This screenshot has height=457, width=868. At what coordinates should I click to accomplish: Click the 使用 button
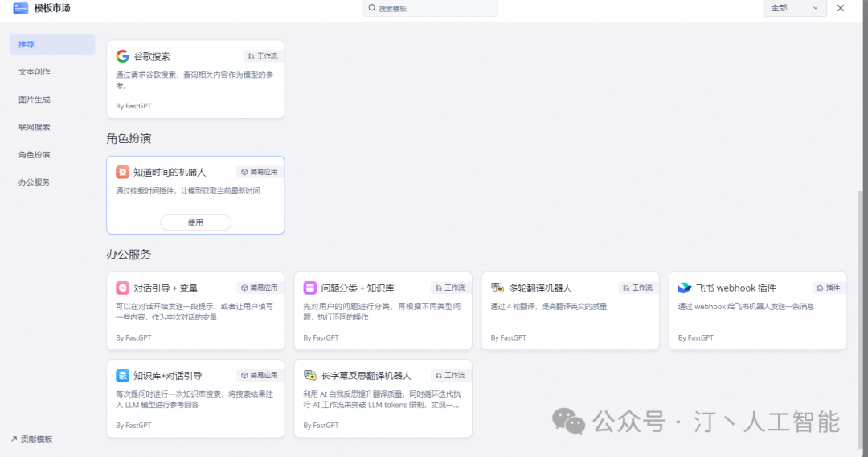195,222
